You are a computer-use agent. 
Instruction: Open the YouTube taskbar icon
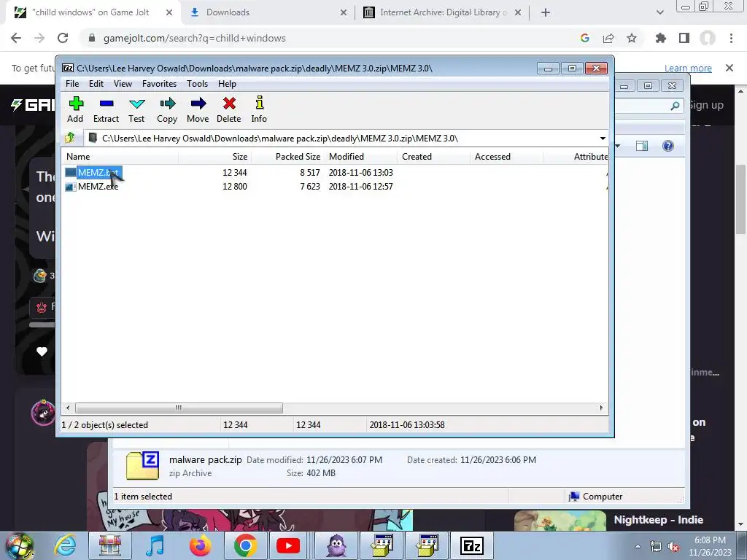pos(288,545)
